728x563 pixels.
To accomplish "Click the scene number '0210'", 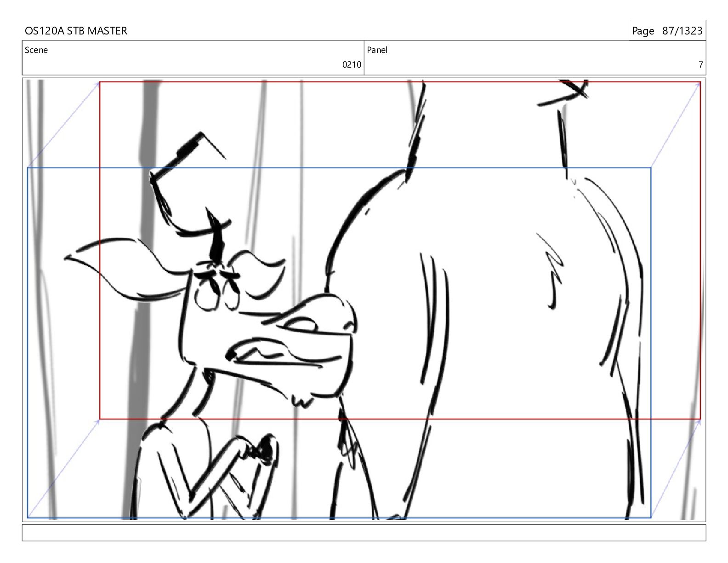I will (352, 65).
